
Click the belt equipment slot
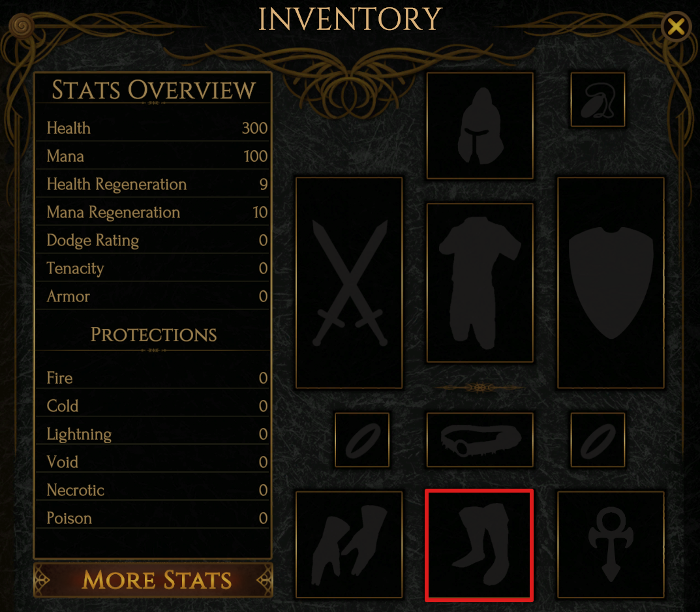480,440
